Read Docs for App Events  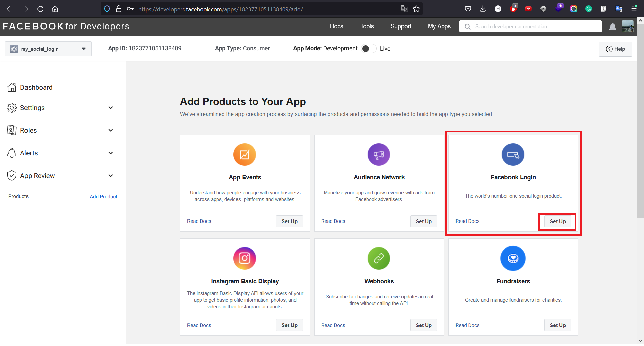tap(199, 221)
